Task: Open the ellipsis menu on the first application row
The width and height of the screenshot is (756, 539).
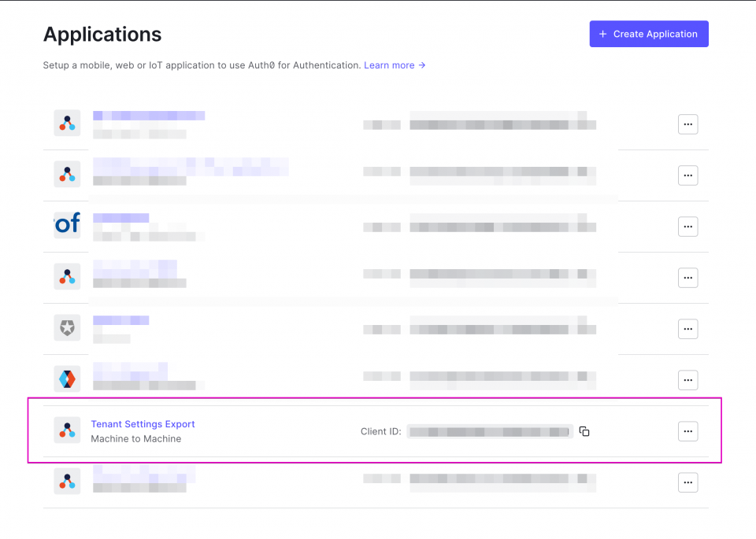Action: [x=687, y=124]
